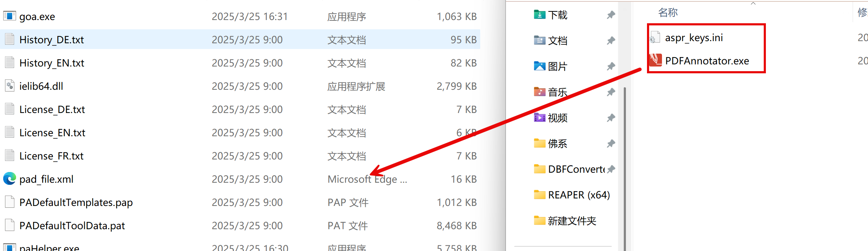Select the History_DE.txt file row
Viewport: 868px width, 251px height.
(52, 39)
